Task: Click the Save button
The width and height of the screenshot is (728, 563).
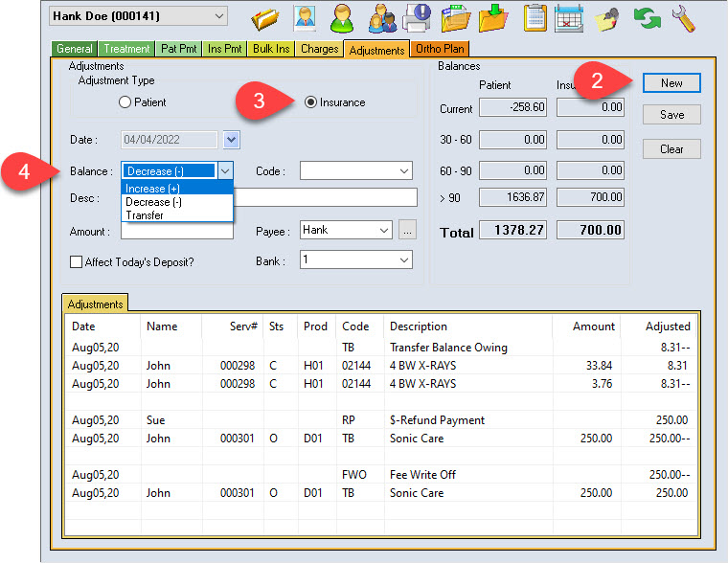Action: [x=671, y=115]
